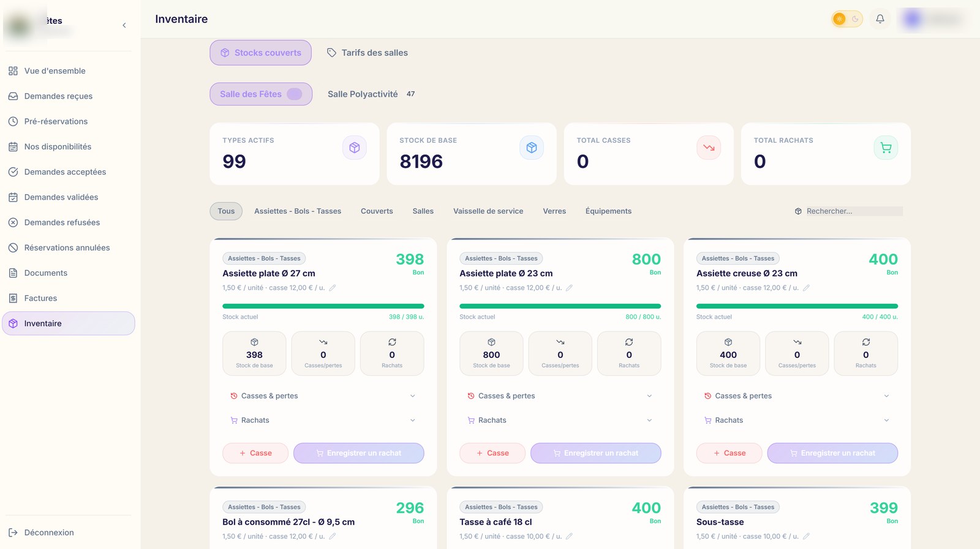Viewport: 980px width, 549px height.
Task: Expand Casses & pertes for Assiette creuse Ø 23 cm
Action: (797, 396)
